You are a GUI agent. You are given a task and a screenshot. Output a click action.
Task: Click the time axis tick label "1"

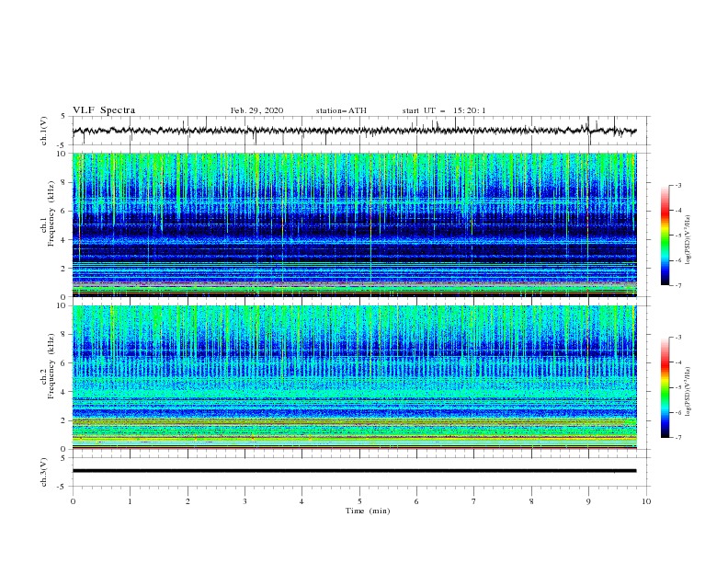click(x=130, y=501)
